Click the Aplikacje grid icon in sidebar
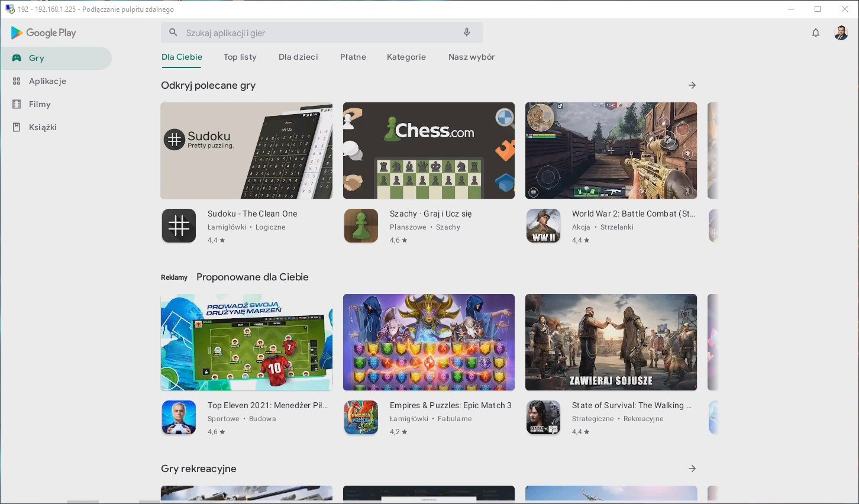 (17, 81)
